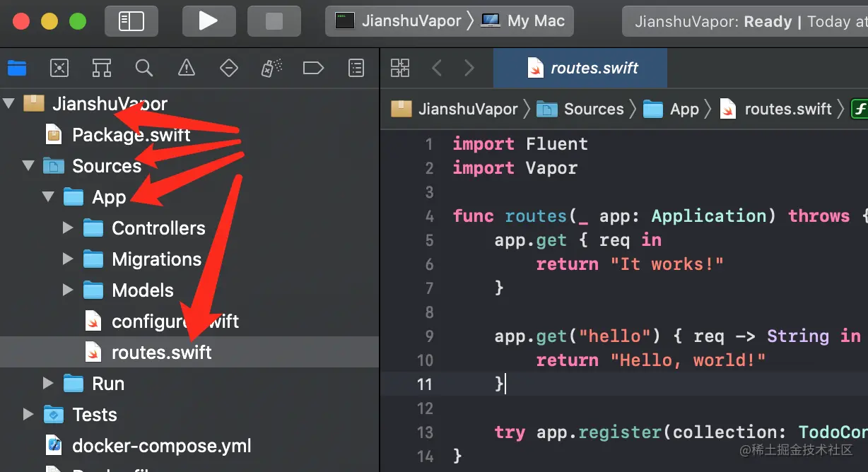This screenshot has width=868, height=472.
Task: Click the JianshuVapor project name row
Action: click(x=189, y=104)
